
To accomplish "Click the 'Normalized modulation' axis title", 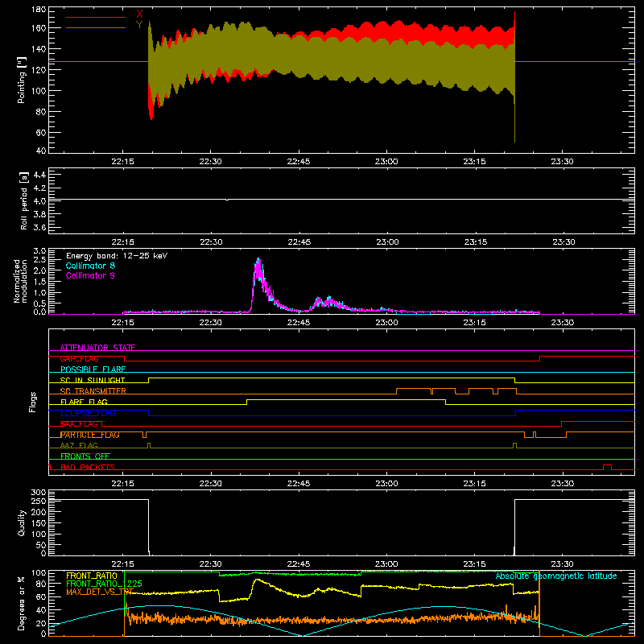I will (x=20, y=281).
